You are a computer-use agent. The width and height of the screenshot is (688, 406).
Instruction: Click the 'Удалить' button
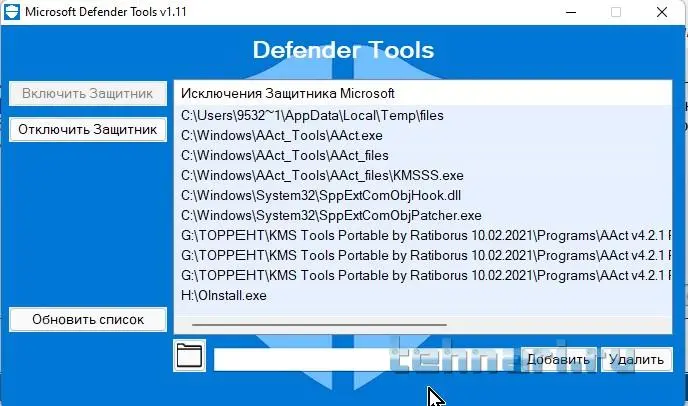[636, 359]
